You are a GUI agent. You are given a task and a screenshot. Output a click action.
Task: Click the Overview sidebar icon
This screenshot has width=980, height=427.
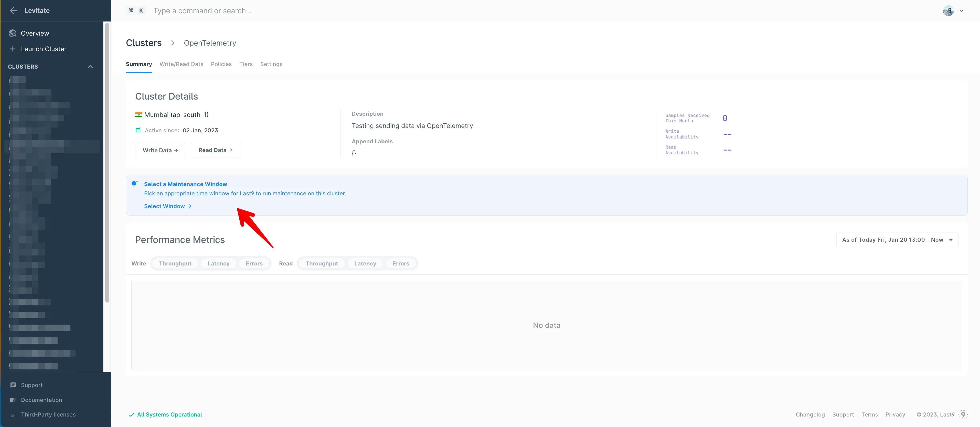coord(13,34)
